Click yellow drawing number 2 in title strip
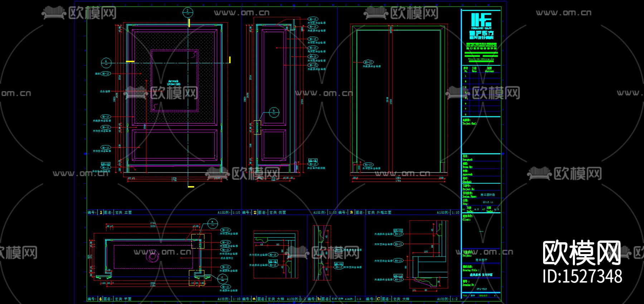 point(255,213)
